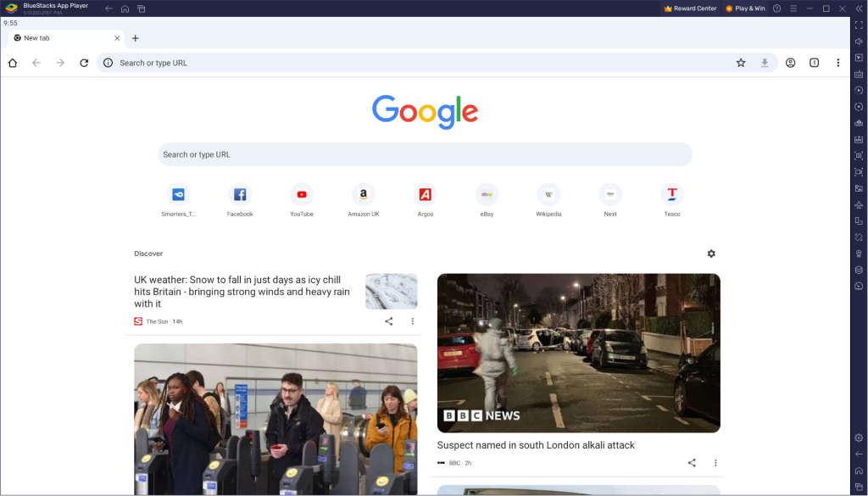The width and height of the screenshot is (868, 496).
Task: Open the YouTube shortcut
Action: [302, 200]
